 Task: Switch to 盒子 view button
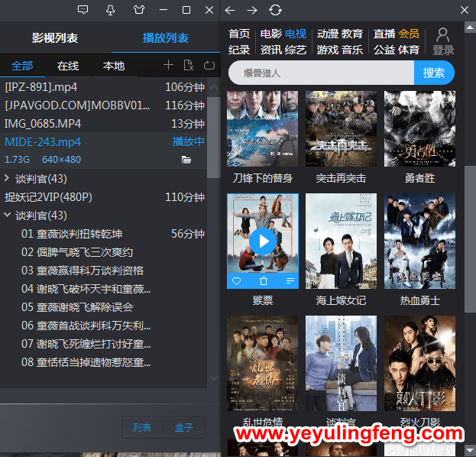coord(183,427)
